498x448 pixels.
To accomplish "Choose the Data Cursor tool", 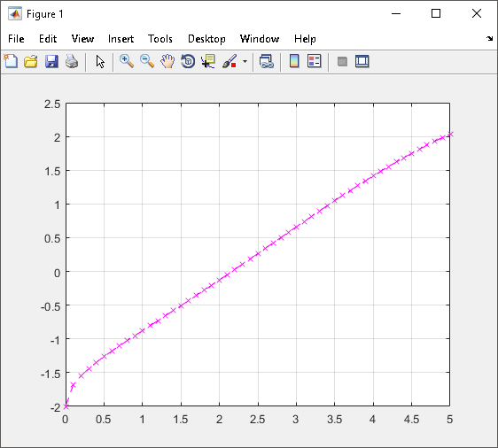I will coord(208,61).
